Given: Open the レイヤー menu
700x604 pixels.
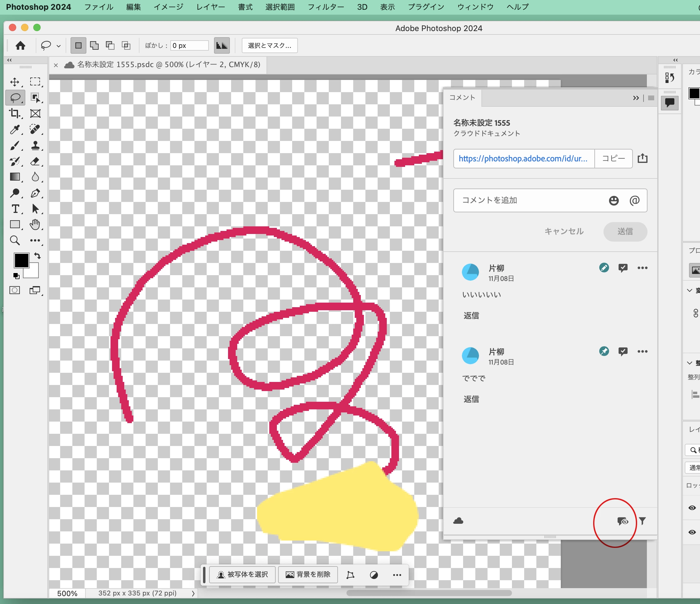Looking at the screenshot, I should point(210,7).
